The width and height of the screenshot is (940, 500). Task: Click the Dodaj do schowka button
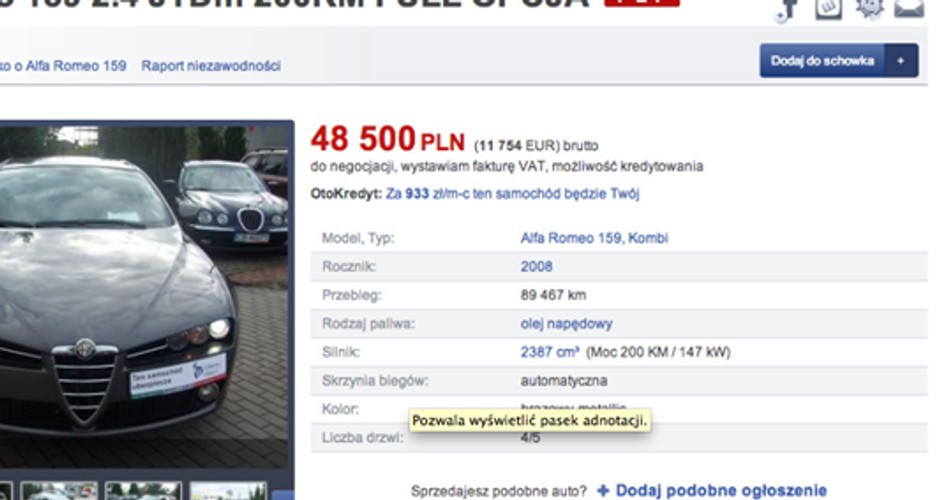click(x=822, y=61)
